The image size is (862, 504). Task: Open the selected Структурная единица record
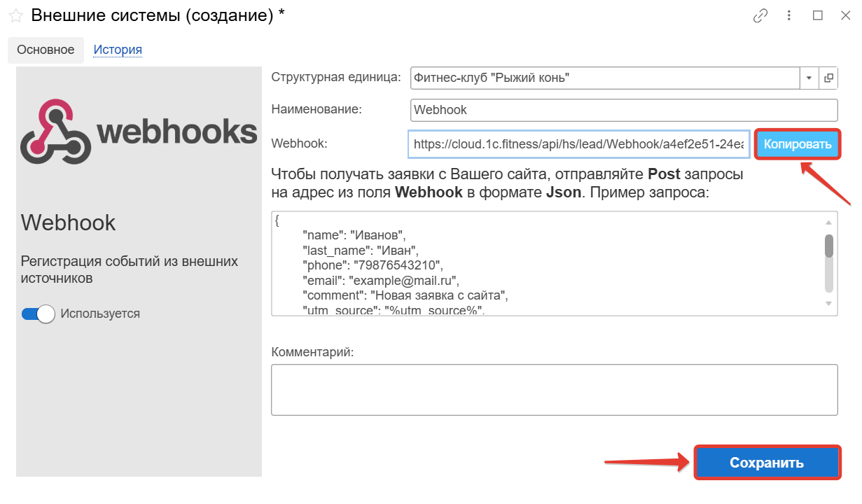point(828,78)
